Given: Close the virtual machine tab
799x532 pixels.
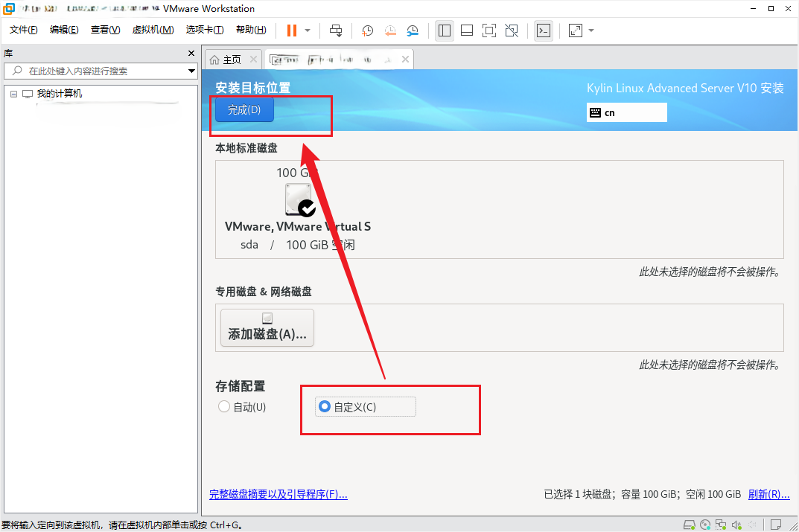Looking at the screenshot, I should tap(405, 60).
